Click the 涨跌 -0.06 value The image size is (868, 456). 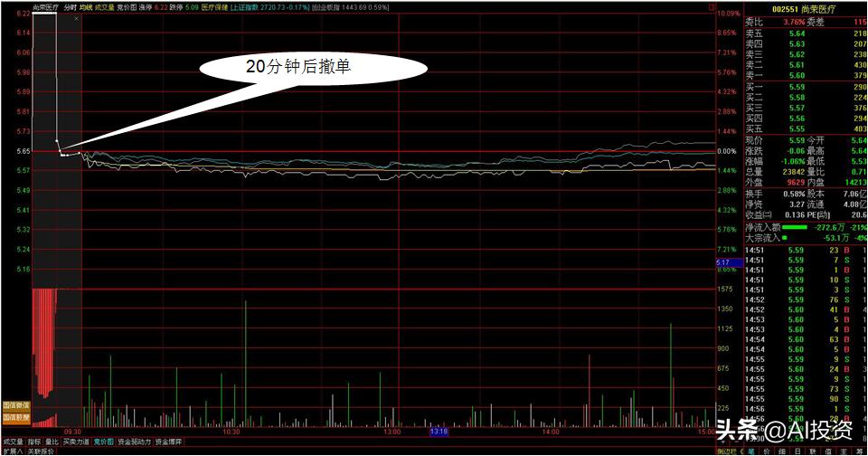pyautogui.click(x=795, y=151)
